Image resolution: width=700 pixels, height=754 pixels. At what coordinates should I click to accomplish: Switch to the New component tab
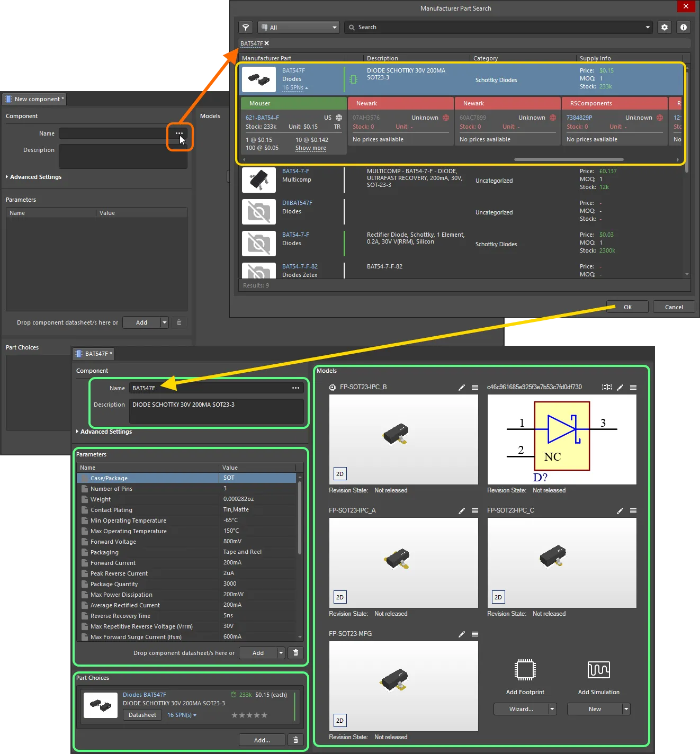(x=34, y=99)
